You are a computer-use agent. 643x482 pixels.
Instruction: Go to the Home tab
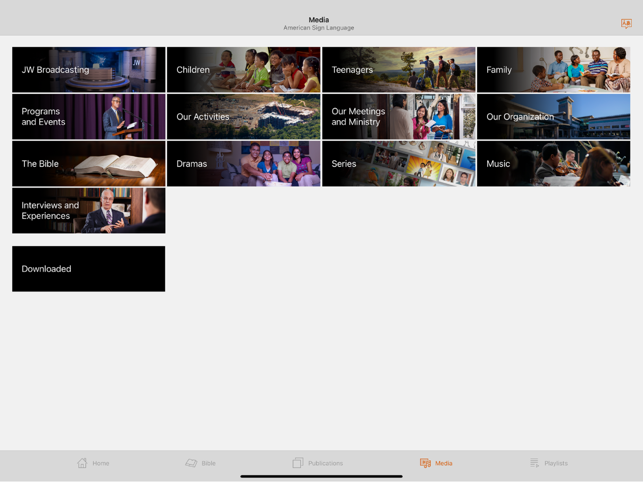93,463
